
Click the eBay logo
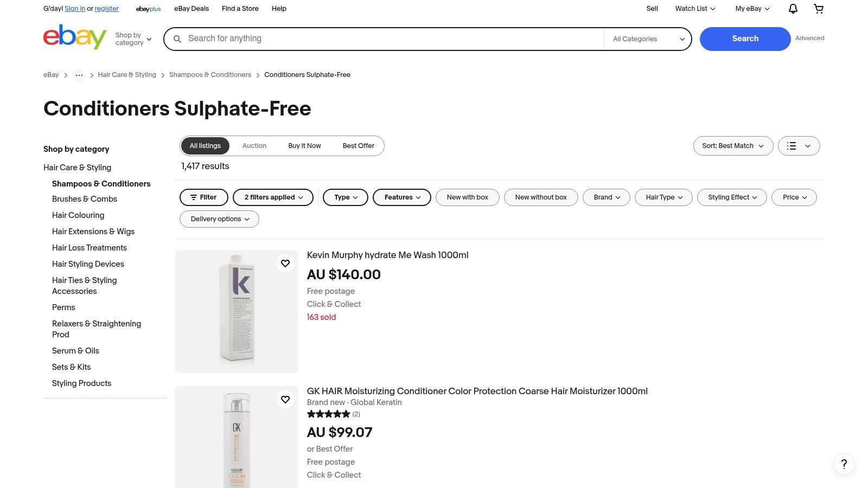75,37
